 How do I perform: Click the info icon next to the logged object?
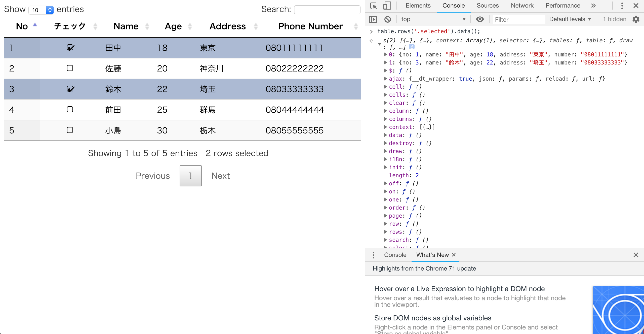412,46
